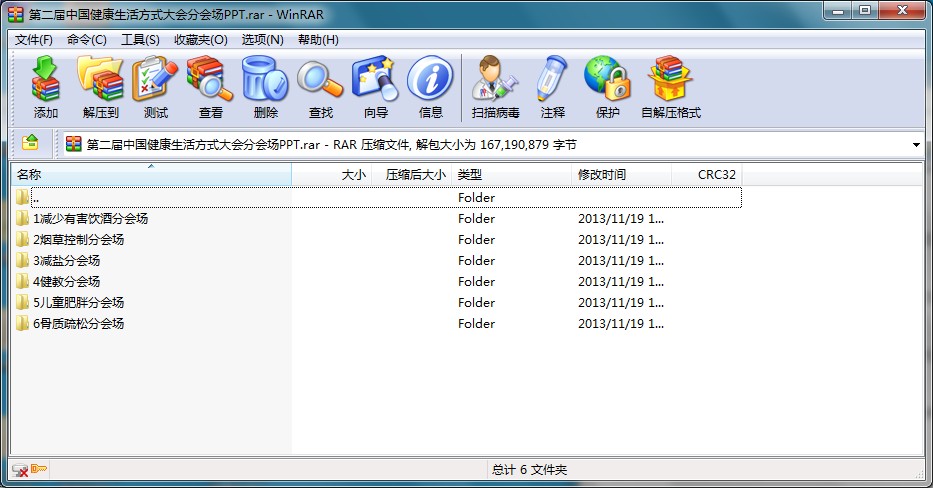
Task: Run the 测试 (Test) archive tool
Action: [155, 79]
